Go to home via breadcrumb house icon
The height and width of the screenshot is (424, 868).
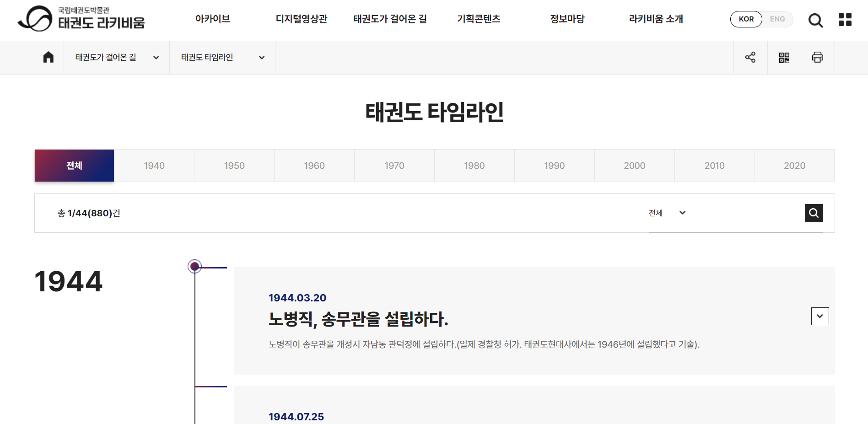tap(49, 57)
